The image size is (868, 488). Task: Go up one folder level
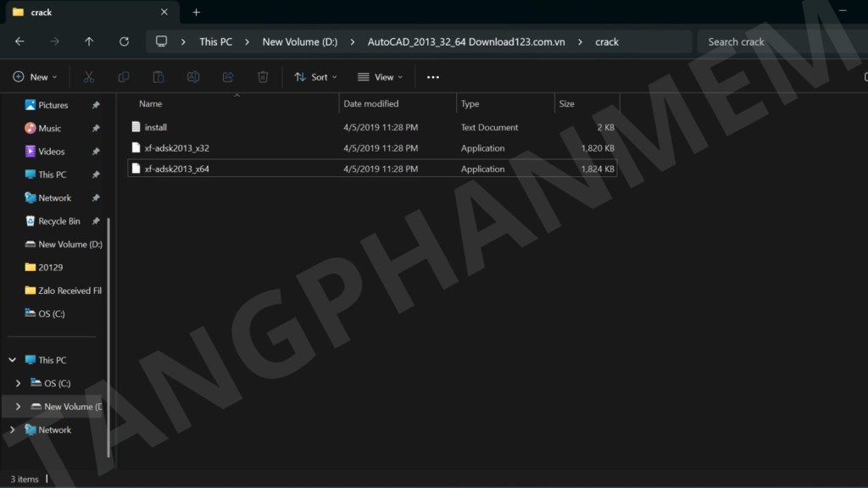click(x=89, y=42)
